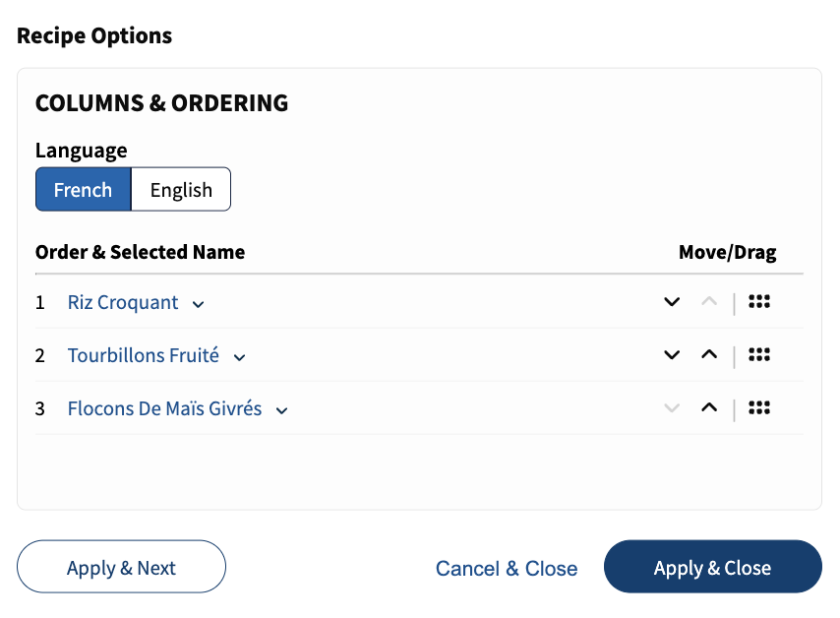Switch the language to English

pyautogui.click(x=180, y=189)
